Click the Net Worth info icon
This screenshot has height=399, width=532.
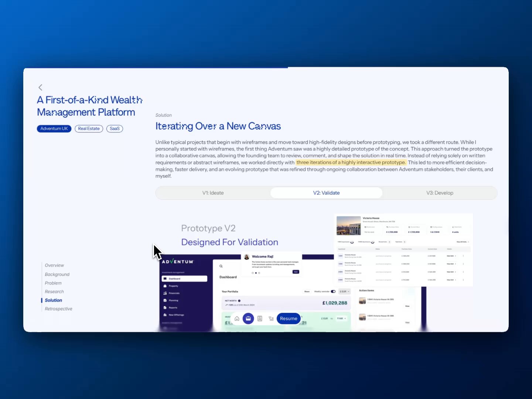[x=239, y=301]
